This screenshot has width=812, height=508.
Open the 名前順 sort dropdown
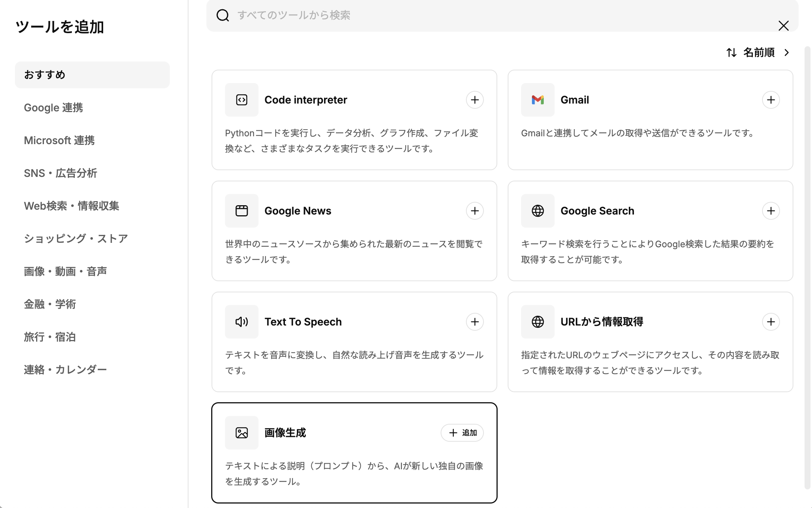(x=759, y=53)
